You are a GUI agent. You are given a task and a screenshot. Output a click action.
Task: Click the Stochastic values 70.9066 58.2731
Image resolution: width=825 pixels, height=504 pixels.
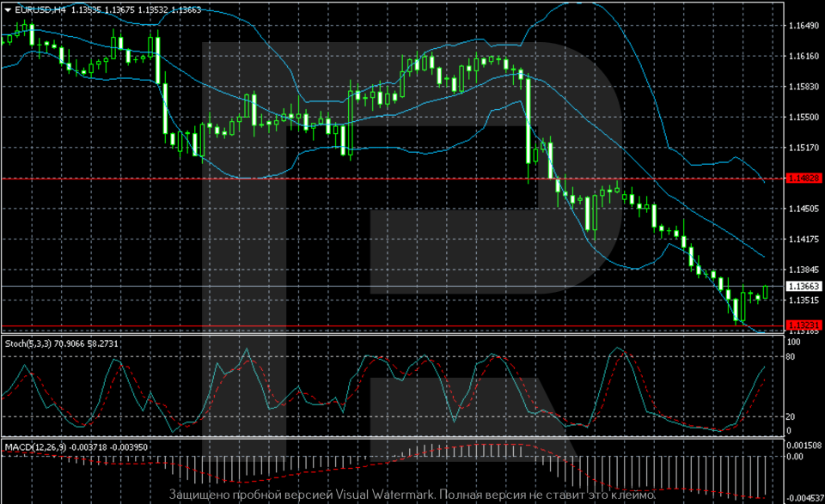[x=86, y=343]
